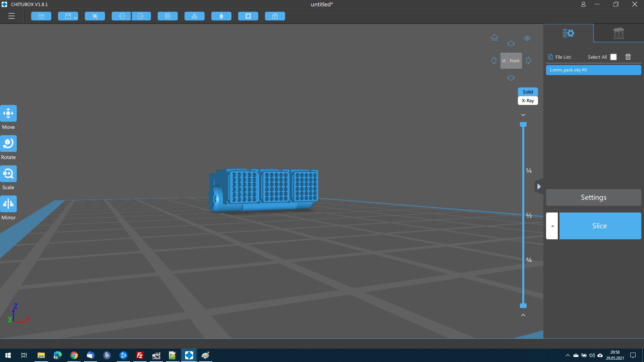Expand the slice options arrow beside Slice
The height and width of the screenshot is (362, 644).
552,226
